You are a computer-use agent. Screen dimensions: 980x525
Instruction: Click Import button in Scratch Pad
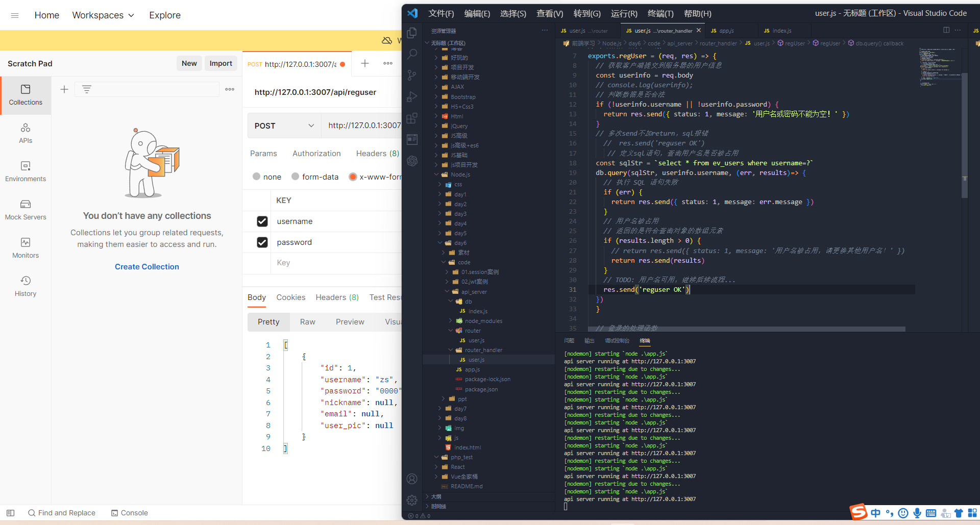220,63
